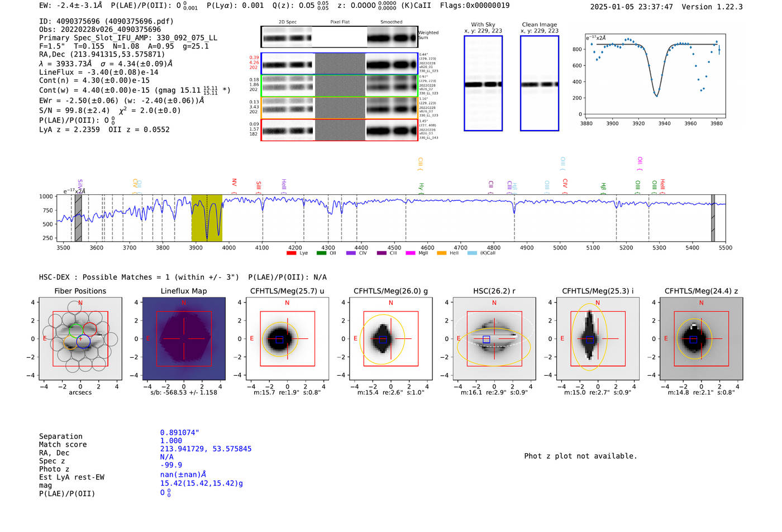Click the Version 1.22.3 text
782x532 pixels.
(712, 7)
